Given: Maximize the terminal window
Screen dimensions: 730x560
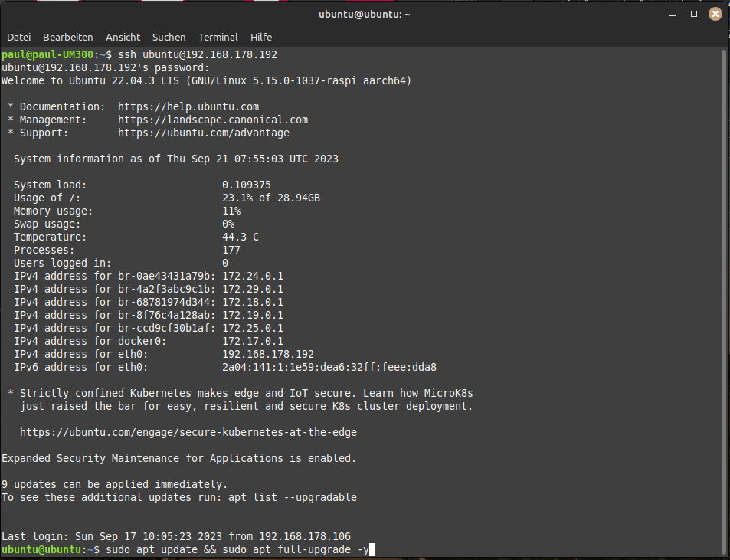Looking at the screenshot, I should [694, 14].
